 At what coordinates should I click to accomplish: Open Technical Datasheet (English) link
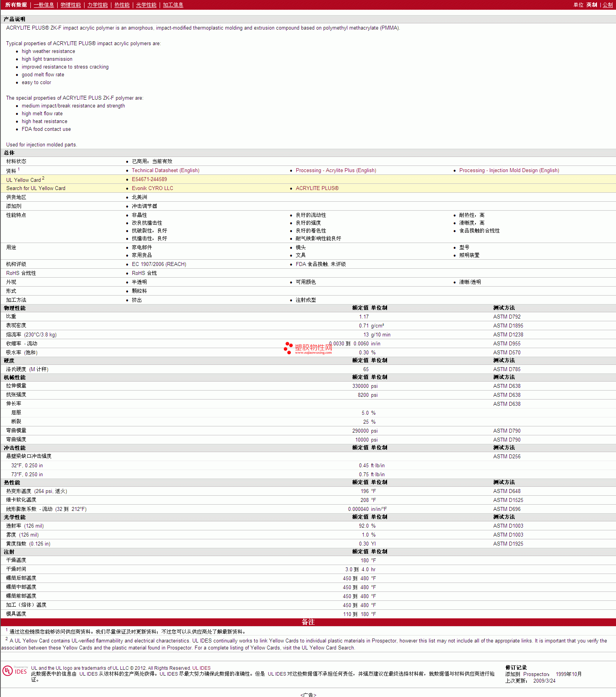(x=165, y=170)
